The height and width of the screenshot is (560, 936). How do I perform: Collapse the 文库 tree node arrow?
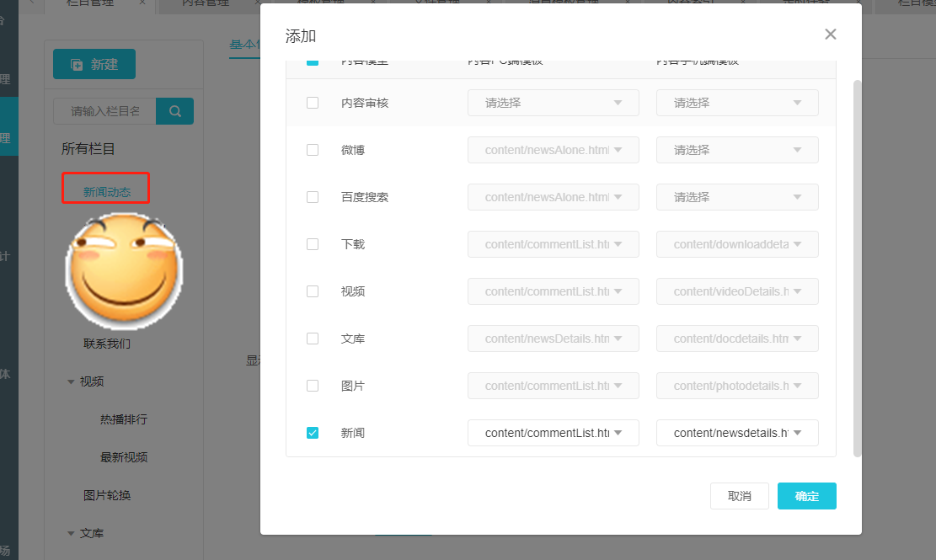[x=71, y=533]
